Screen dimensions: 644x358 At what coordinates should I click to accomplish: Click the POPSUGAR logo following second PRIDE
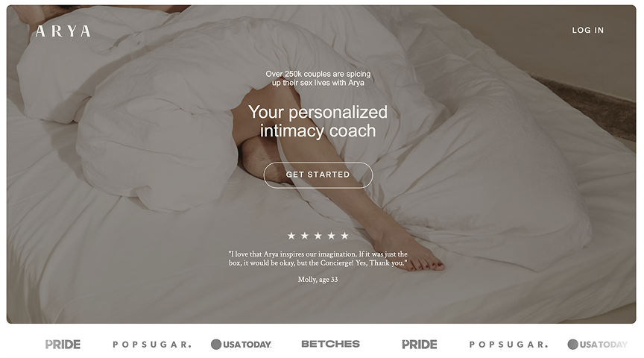(508, 345)
